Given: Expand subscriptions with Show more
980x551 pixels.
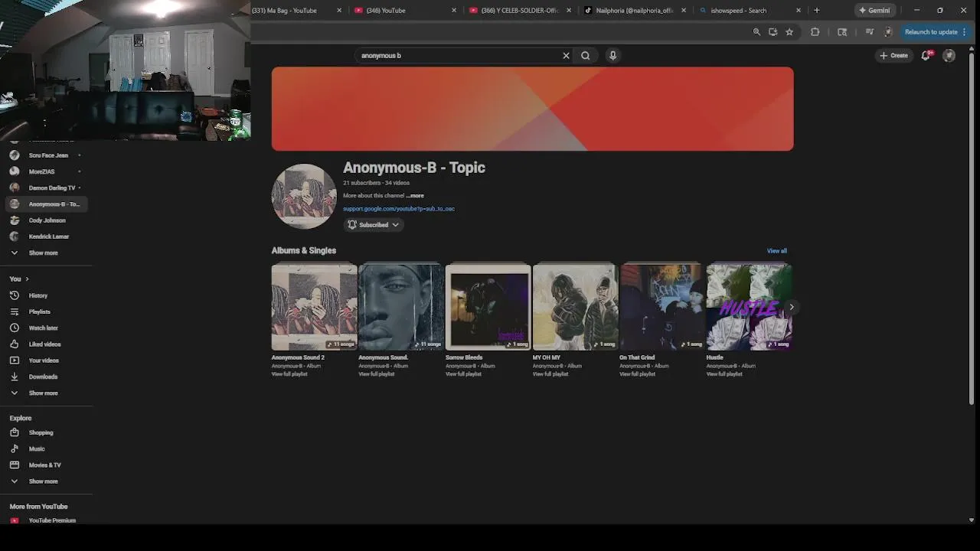Looking at the screenshot, I should 43,253.
